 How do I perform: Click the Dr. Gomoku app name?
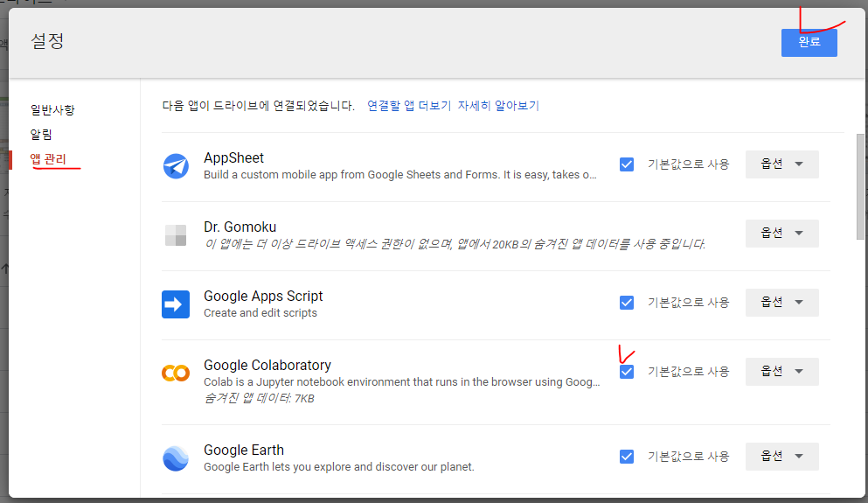click(240, 227)
